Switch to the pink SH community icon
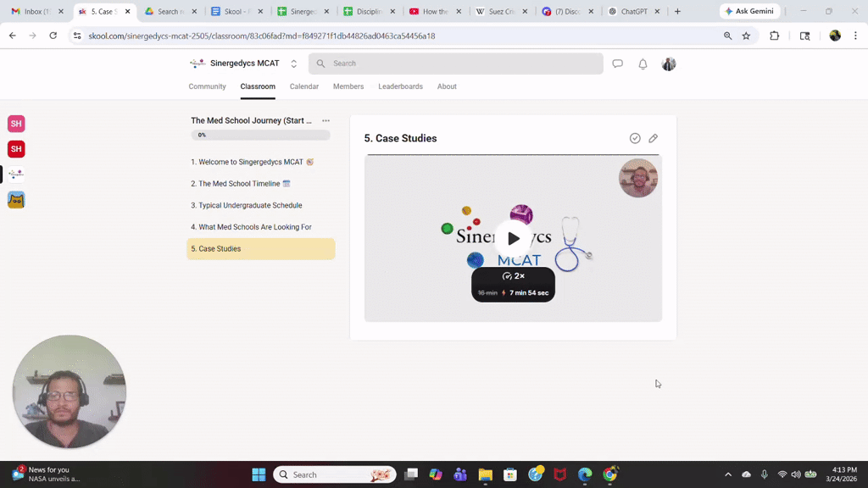 [16, 124]
